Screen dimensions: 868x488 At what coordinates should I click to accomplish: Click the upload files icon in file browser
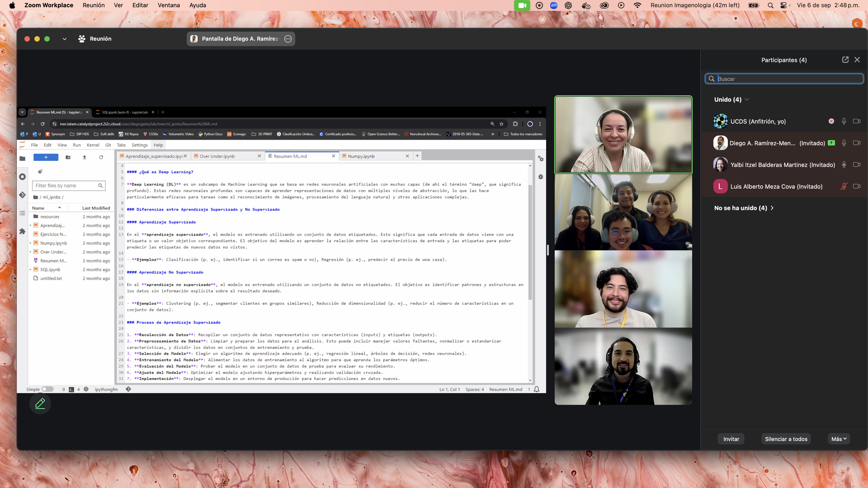(x=85, y=157)
